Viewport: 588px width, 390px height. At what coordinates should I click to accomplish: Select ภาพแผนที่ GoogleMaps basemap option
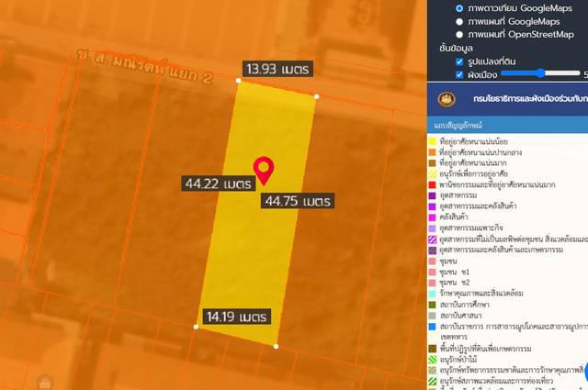459,21
